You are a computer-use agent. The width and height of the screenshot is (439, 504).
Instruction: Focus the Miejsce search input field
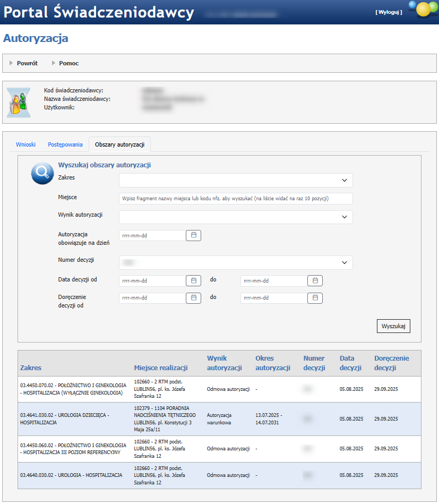[x=236, y=199]
